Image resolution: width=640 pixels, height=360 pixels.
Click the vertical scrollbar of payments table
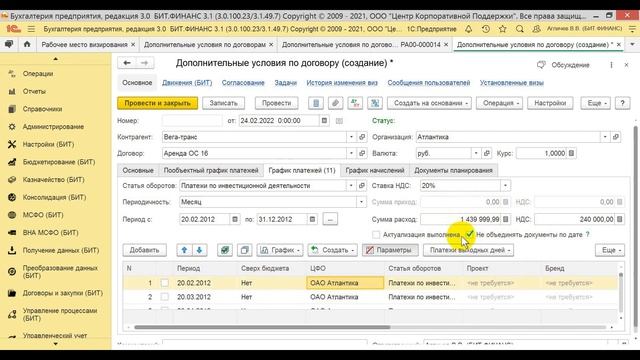pyautogui.click(x=621, y=292)
